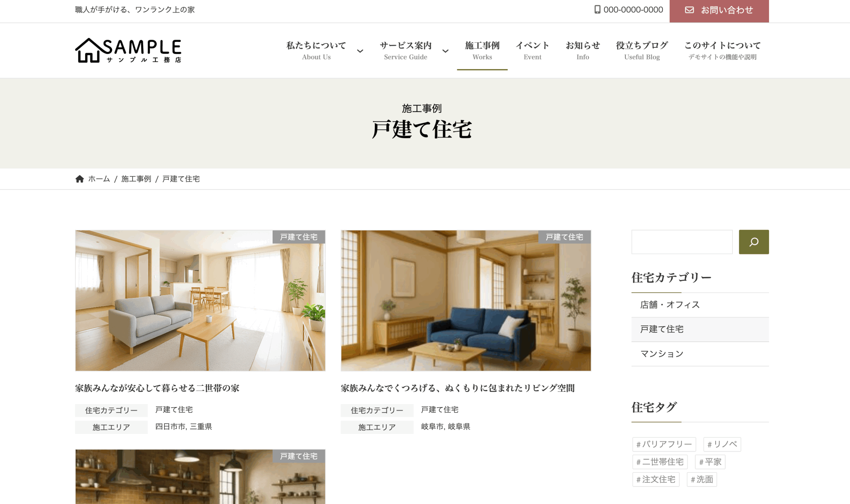
Task: Expand the サービス案内 submenu chevron
Action: (x=445, y=51)
